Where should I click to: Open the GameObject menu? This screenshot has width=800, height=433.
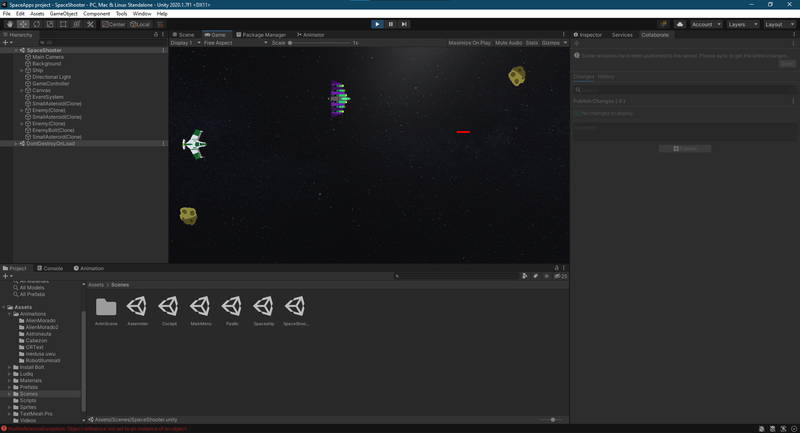tap(63, 14)
